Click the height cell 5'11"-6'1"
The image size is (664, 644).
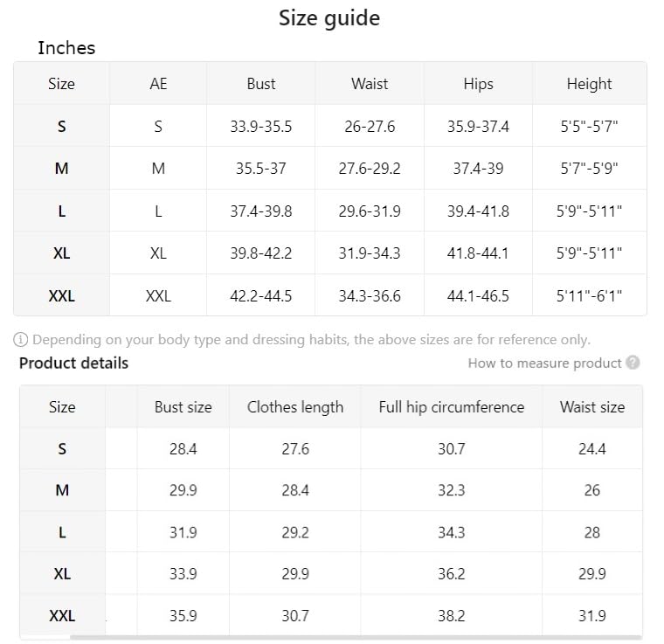point(589,295)
